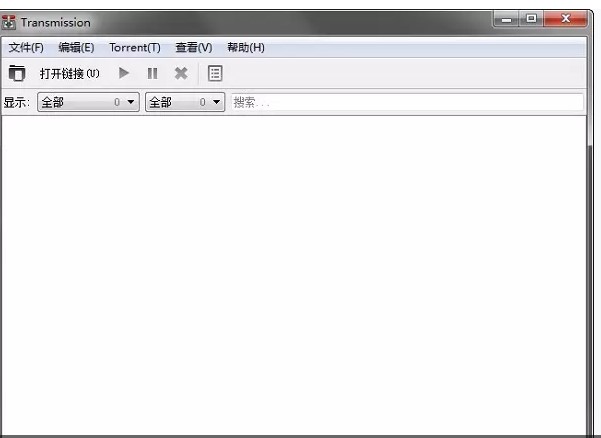The width and height of the screenshot is (601, 438).
Task: Focus the 搜索 search field
Action: 407,102
